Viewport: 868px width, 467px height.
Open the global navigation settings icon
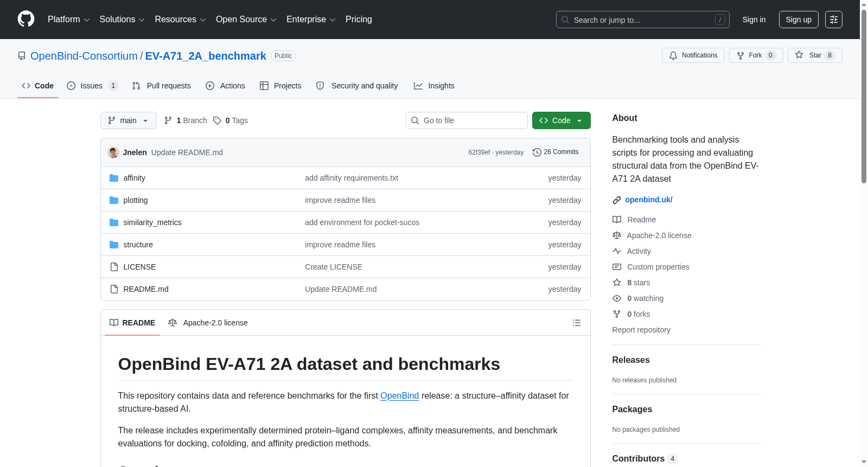point(834,20)
